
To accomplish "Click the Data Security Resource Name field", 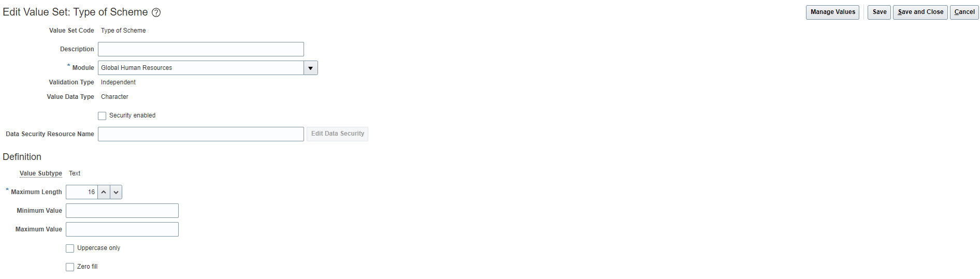I will click(201, 134).
